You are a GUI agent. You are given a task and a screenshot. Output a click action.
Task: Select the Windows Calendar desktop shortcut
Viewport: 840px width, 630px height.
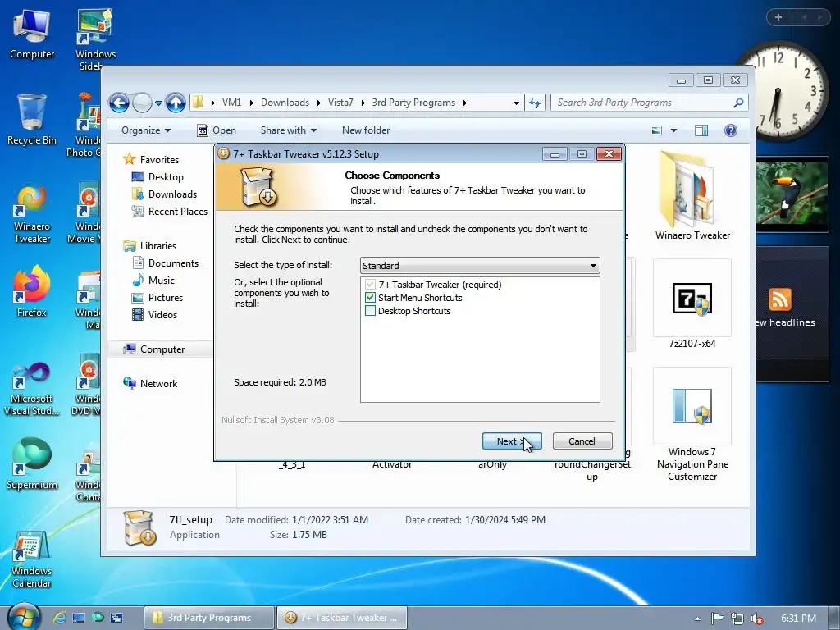(32, 559)
